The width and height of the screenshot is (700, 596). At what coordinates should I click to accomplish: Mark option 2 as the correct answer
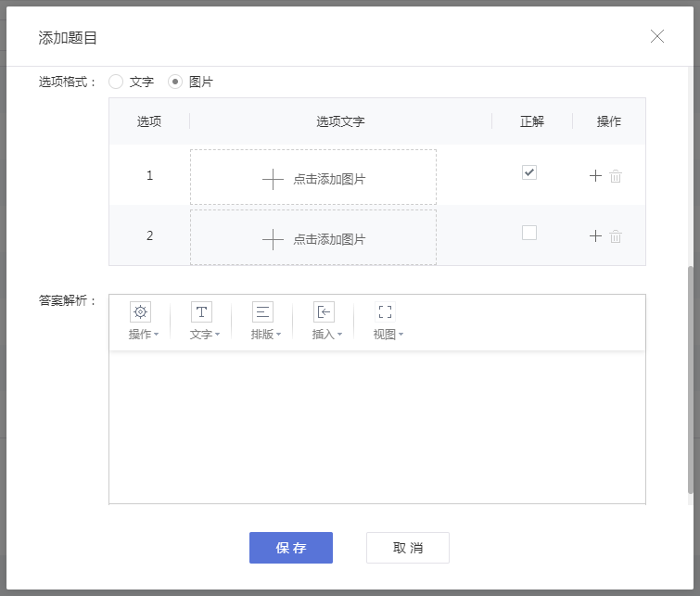pos(528,233)
